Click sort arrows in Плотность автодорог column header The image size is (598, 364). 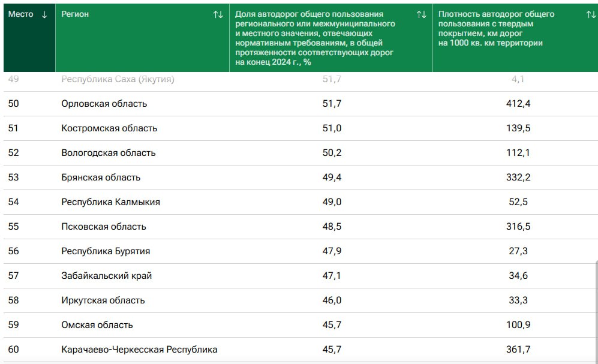click(591, 14)
